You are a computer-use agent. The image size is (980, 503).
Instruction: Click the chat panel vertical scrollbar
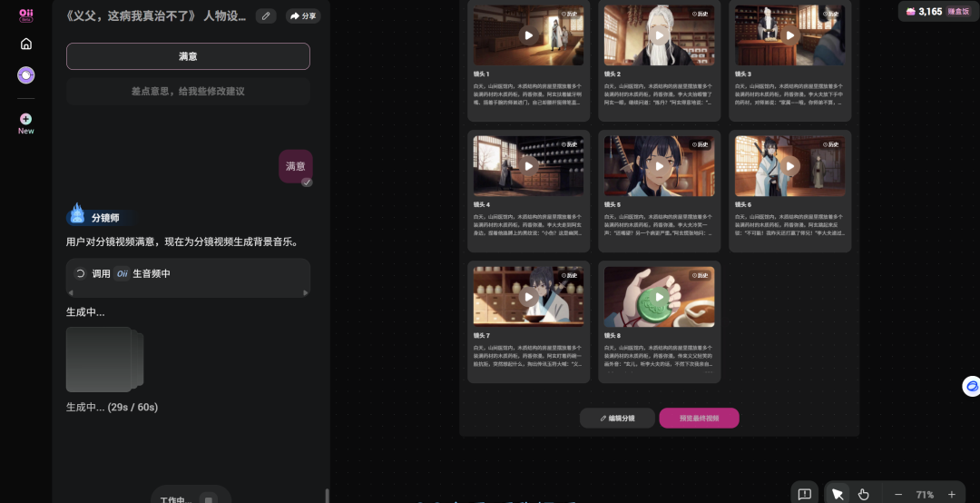tap(327, 496)
